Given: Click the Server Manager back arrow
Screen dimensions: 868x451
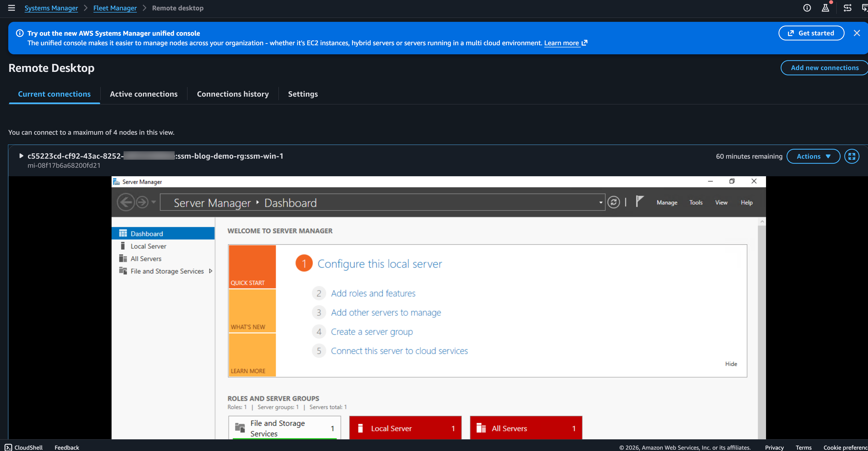Looking at the screenshot, I should [126, 202].
